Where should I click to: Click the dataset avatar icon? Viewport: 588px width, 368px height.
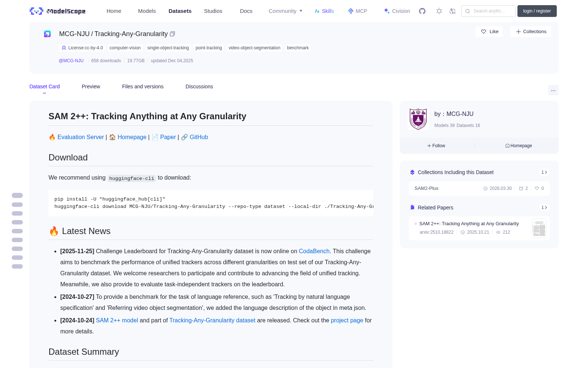(x=47, y=34)
